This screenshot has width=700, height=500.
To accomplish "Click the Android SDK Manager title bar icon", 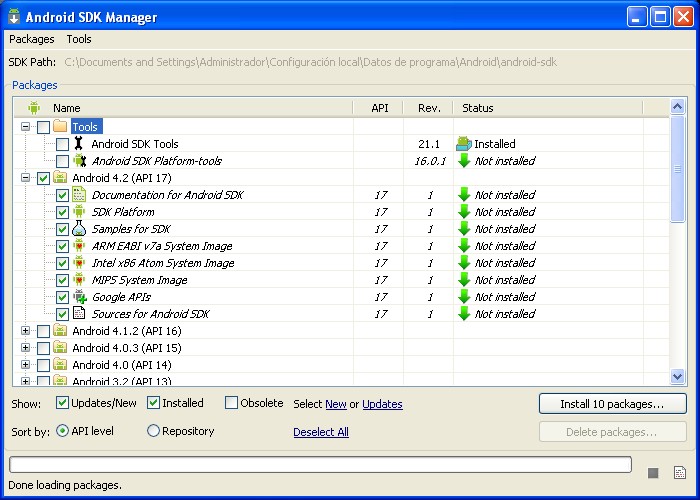I will tap(14, 17).
